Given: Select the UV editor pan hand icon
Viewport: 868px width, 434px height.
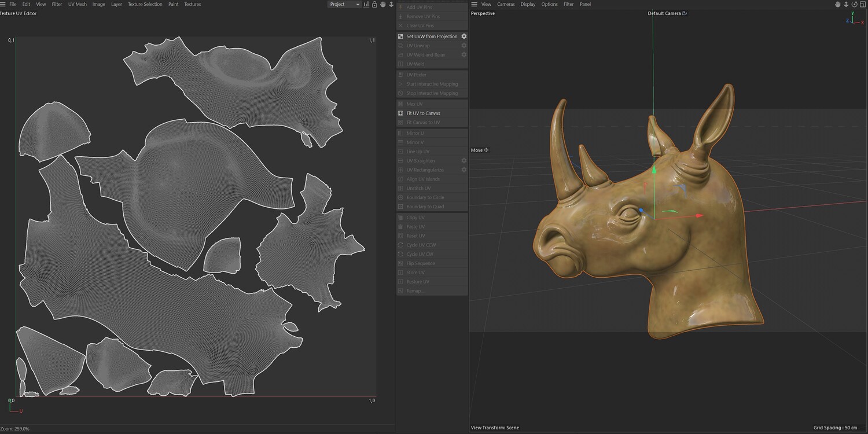Looking at the screenshot, I should [382, 4].
